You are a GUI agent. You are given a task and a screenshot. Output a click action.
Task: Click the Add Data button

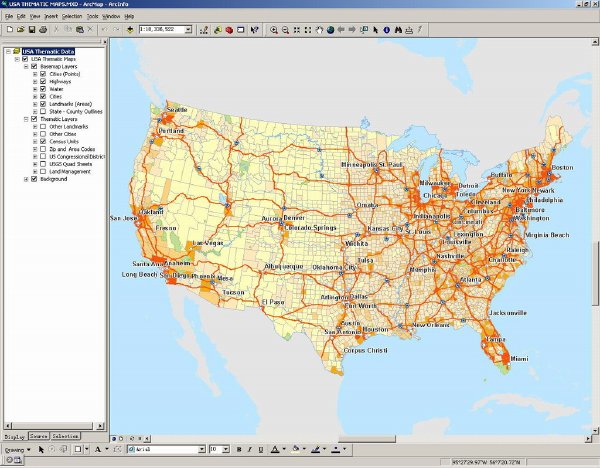pos(130,29)
